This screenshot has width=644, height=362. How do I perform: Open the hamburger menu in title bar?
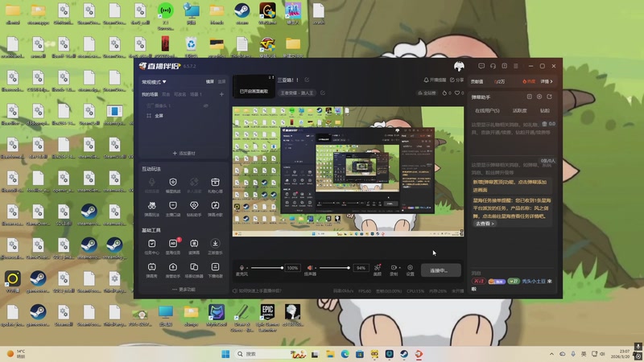pos(516,66)
